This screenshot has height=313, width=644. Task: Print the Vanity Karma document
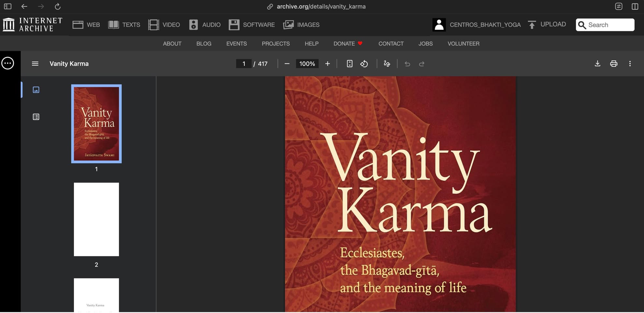pyautogui.click(x=614, y=64)
